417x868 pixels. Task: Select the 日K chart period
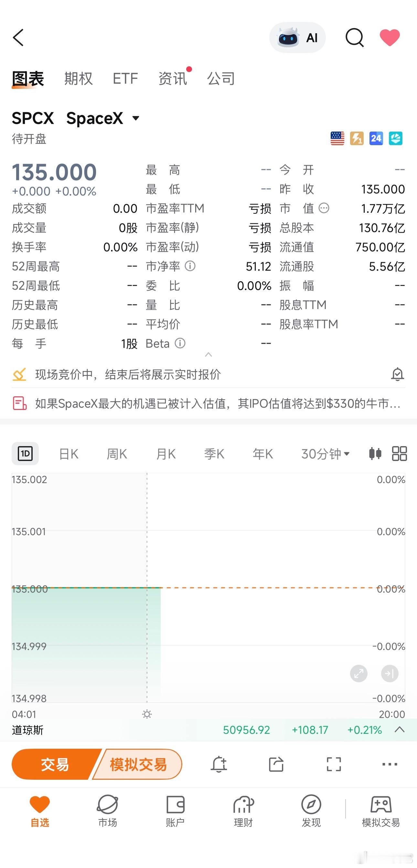(69, 454)
